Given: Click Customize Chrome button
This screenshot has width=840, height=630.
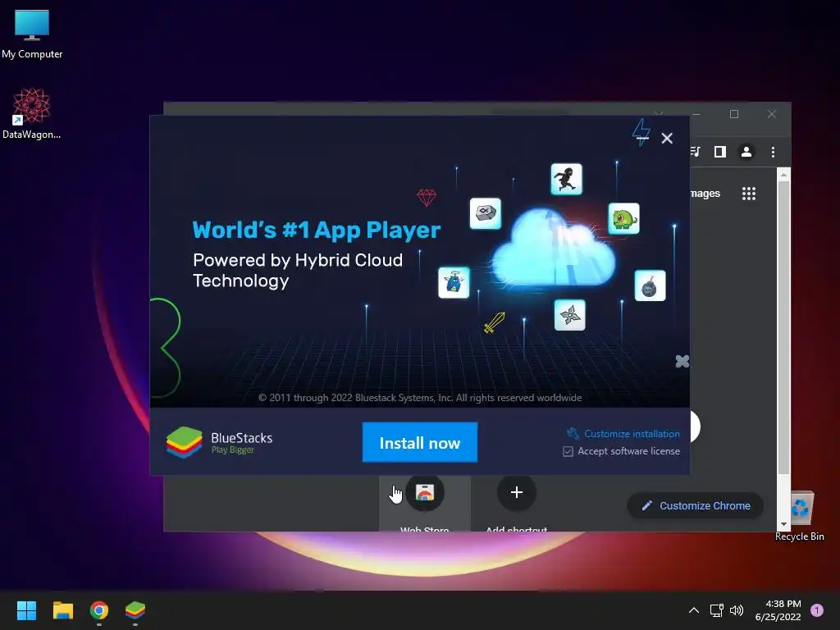Looking at the screenshot, I should click(x=696, y=505).
